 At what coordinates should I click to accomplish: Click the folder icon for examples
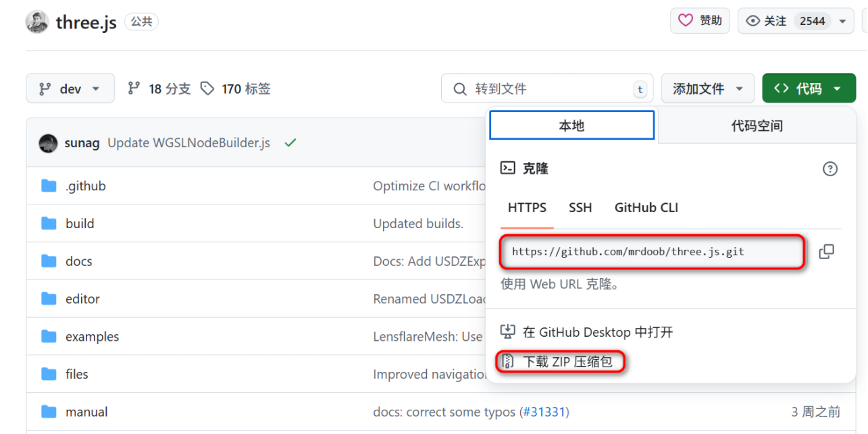(49, 336)
